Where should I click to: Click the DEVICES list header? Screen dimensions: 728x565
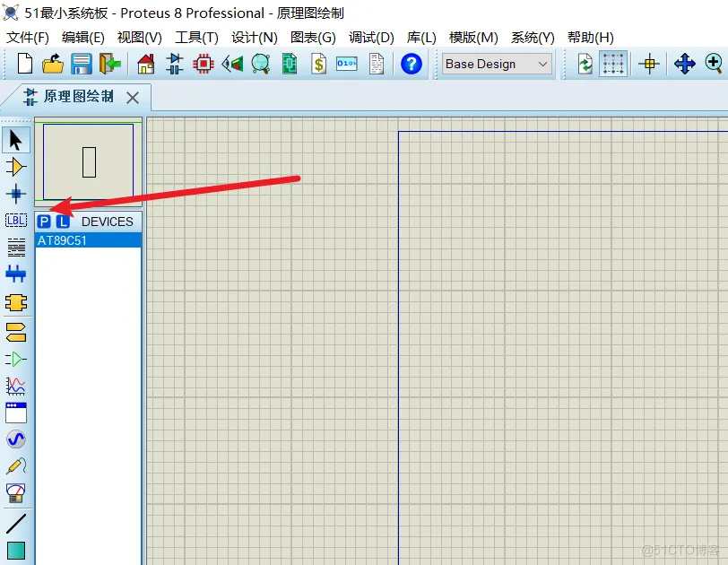(108, 222)
